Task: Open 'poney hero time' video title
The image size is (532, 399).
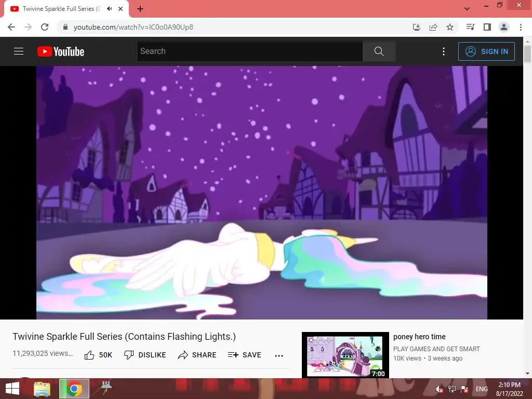Action: [419, 337]
